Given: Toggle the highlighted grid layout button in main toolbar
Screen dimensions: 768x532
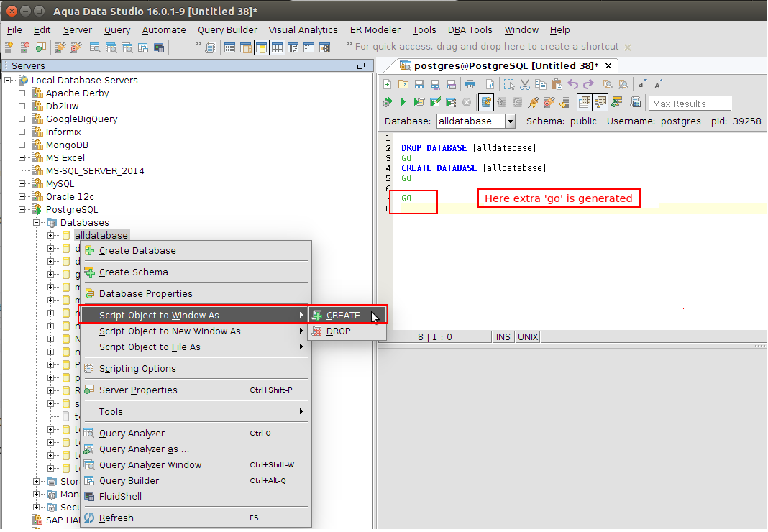Looking at the screenshot, I should coord(278,47).
